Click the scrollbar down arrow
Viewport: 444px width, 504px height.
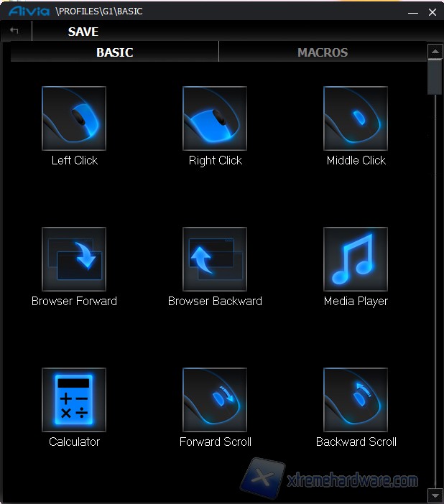434,495
